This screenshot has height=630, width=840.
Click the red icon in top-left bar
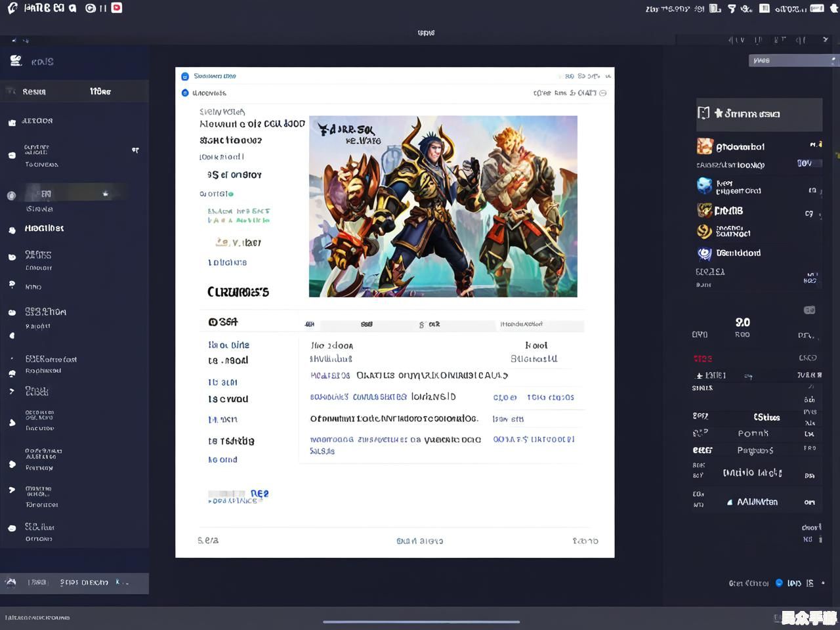117,8
